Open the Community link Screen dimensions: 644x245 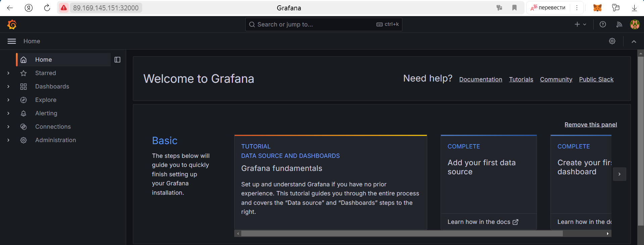tap(556, 79)
